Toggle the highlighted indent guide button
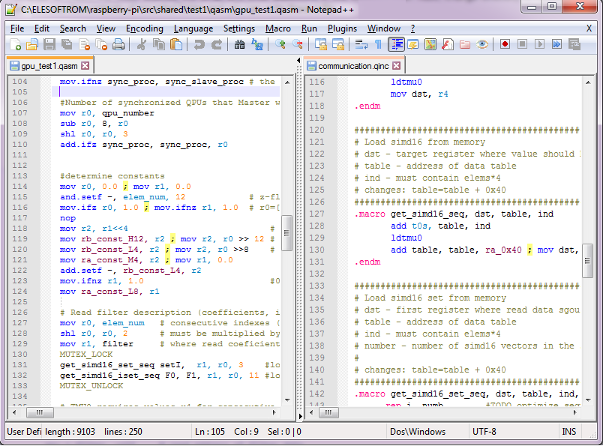This screenshot has width=603, height=446. point(396,45)
